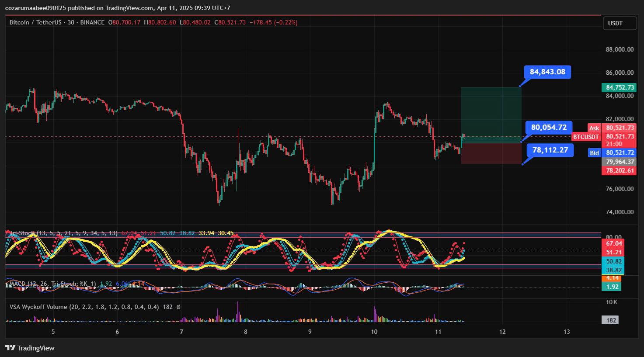Click the gray 79,964.37 price label
The width and height of the screenshot is (644, 357).
pos(619,162)
